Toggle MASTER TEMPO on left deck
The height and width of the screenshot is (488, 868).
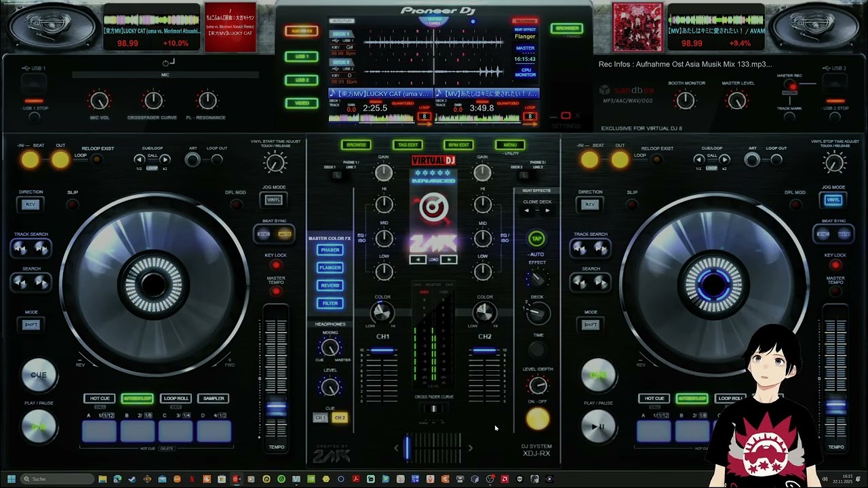[275, 291]
